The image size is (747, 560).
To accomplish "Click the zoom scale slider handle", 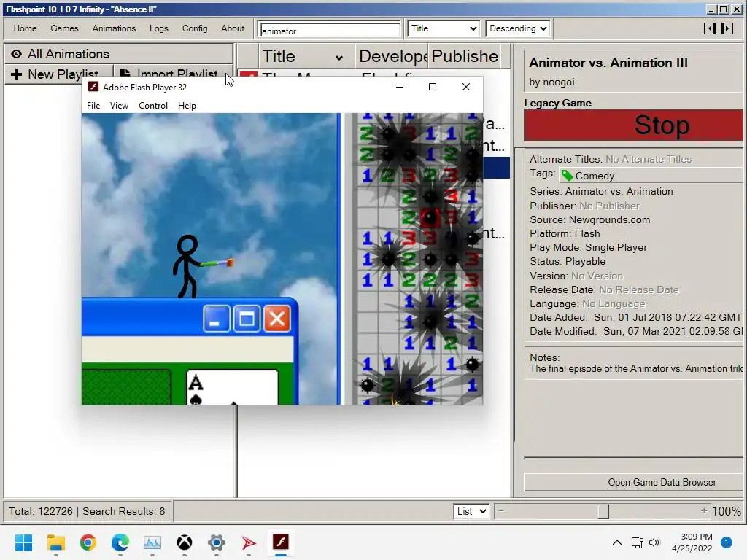I will tap(603, 511).
